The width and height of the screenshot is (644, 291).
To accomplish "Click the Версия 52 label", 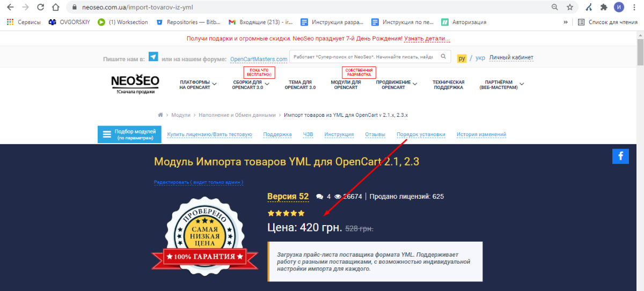I will coord(288,197).
